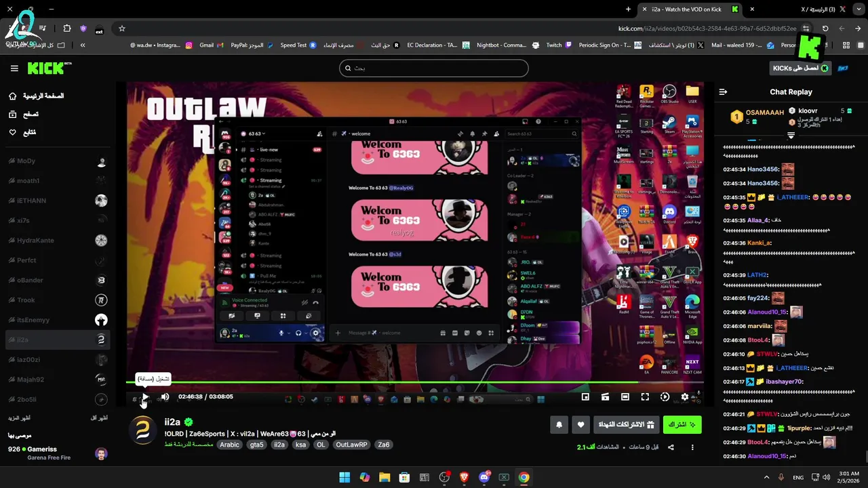Click the ii2a streamer avatar below the video
The height and width of the screenshot is (488, 868).
tap(143, 430)
